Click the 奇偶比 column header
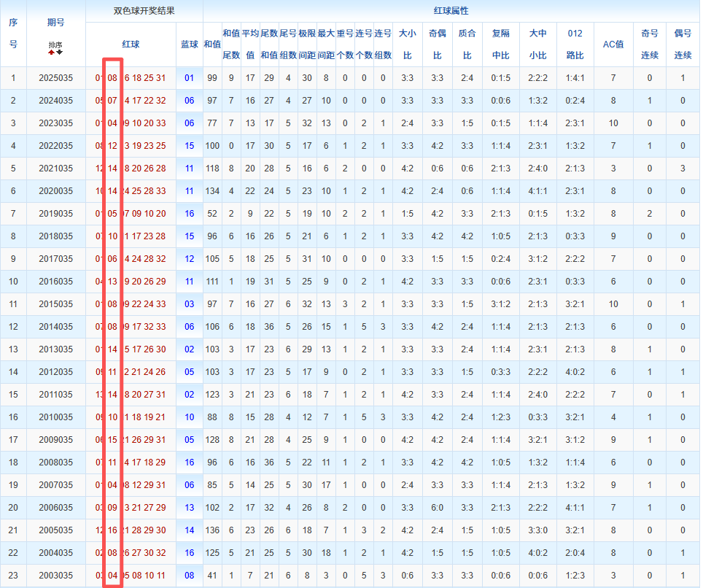The width and height of the screenshot is (703, 588). point(437,45)
